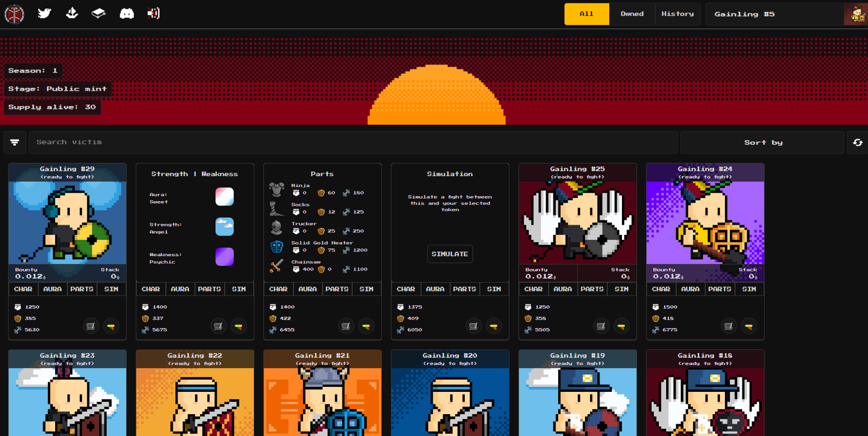Viewport: 868px width, 436px height.
Task: Select the All filter tab
Action: 586,14
